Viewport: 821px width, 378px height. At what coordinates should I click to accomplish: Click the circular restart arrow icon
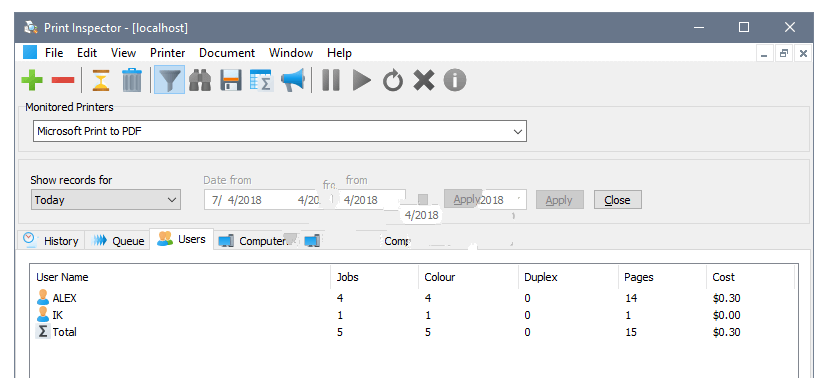coord(392,81)
